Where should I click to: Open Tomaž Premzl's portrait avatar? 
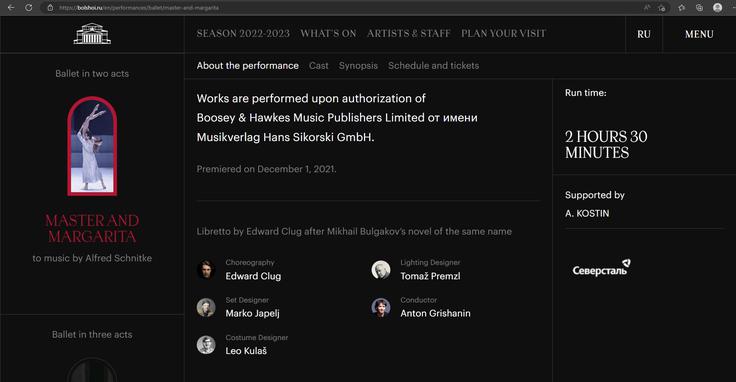(x=381, y=270)
